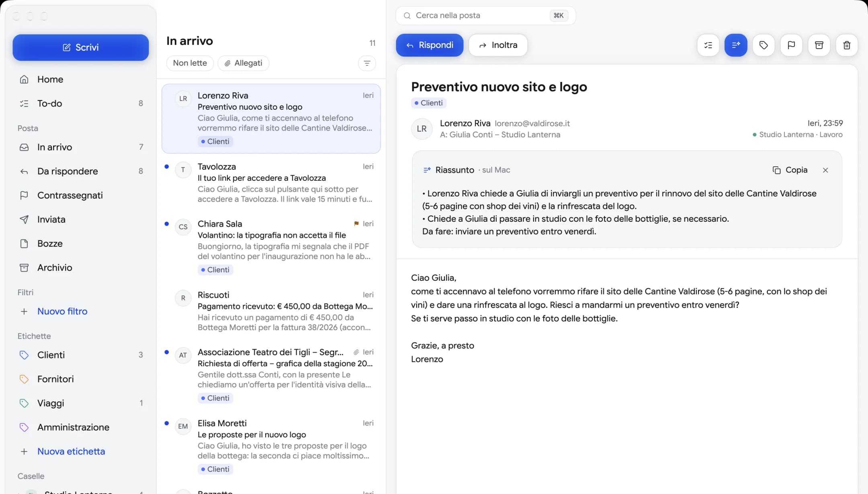Click the Rispondi reply button
Screen dimensions: 868x494
coord(430,45)
